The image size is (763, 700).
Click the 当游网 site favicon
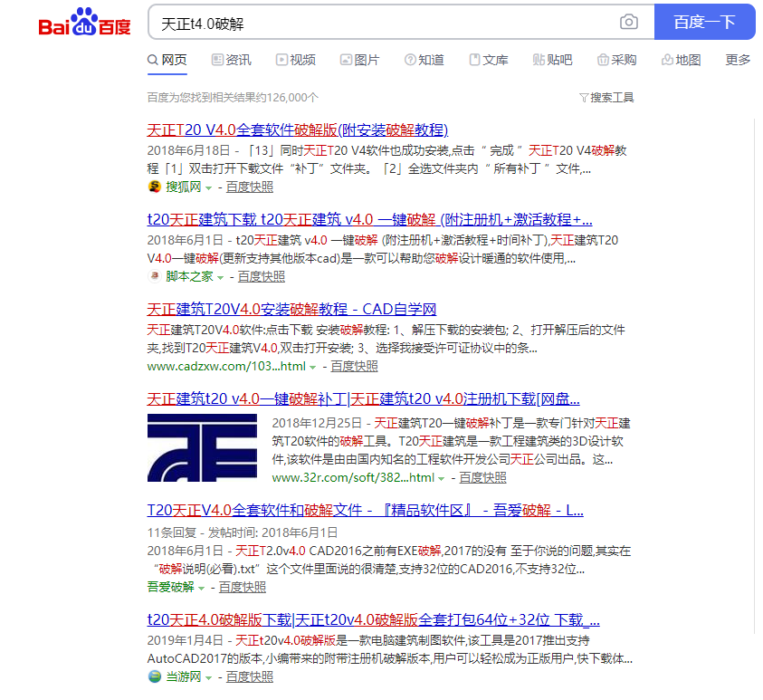pyautogui.click(x=154, y=676)
